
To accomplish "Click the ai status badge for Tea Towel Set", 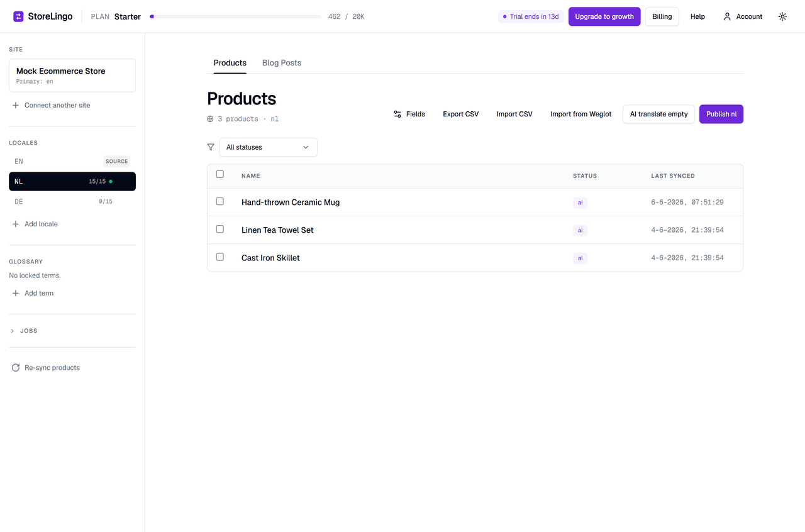I will (x=580, y=230).
